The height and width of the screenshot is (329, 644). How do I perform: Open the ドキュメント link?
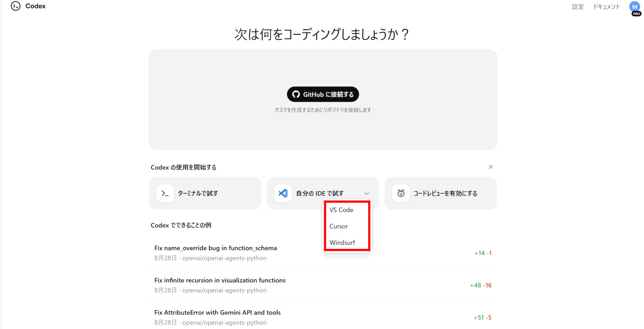tap(607, 7)
